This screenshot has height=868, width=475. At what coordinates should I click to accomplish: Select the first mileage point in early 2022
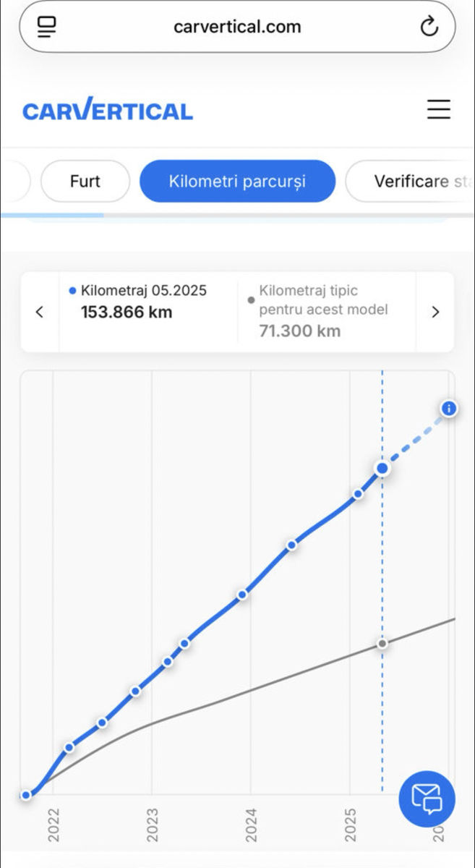pyautogui.click(x=69, y=747)
